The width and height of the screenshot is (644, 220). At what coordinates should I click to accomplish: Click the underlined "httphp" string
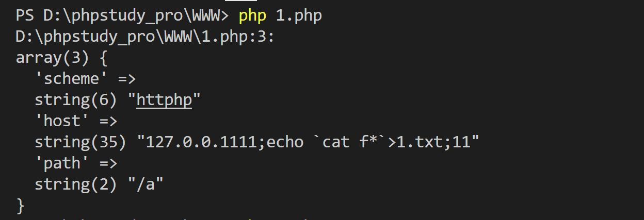[164, 100]
